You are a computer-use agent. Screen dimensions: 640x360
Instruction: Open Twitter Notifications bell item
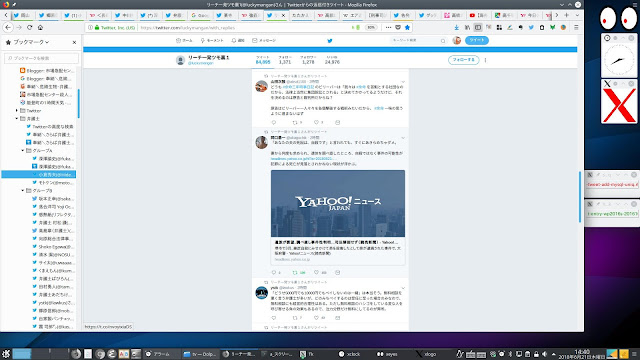[x=238, y=40]
